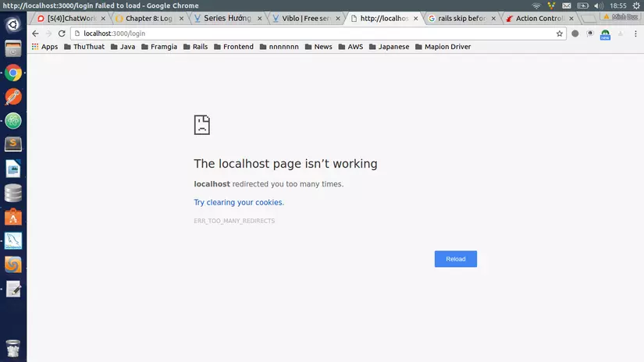Viewport: 644px width, 362px height.
Task: Open the mail indicator in top panel
Action: (567, 5)
